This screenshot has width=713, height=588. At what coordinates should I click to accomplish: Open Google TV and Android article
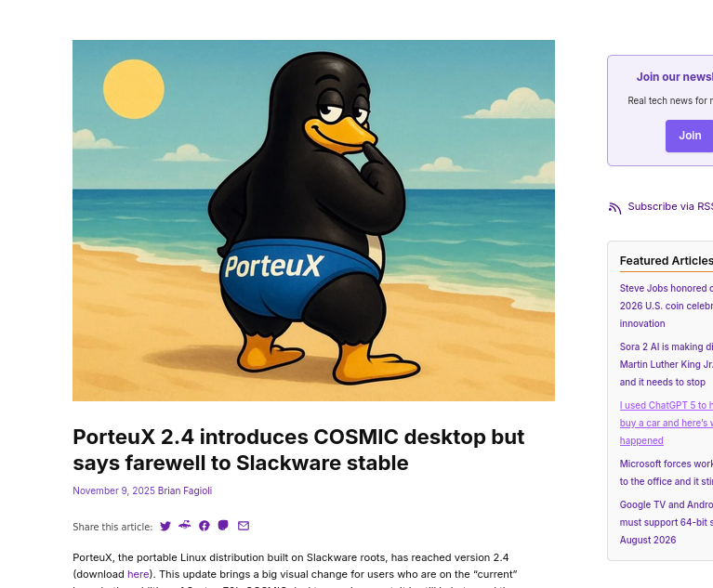[666, 522]
